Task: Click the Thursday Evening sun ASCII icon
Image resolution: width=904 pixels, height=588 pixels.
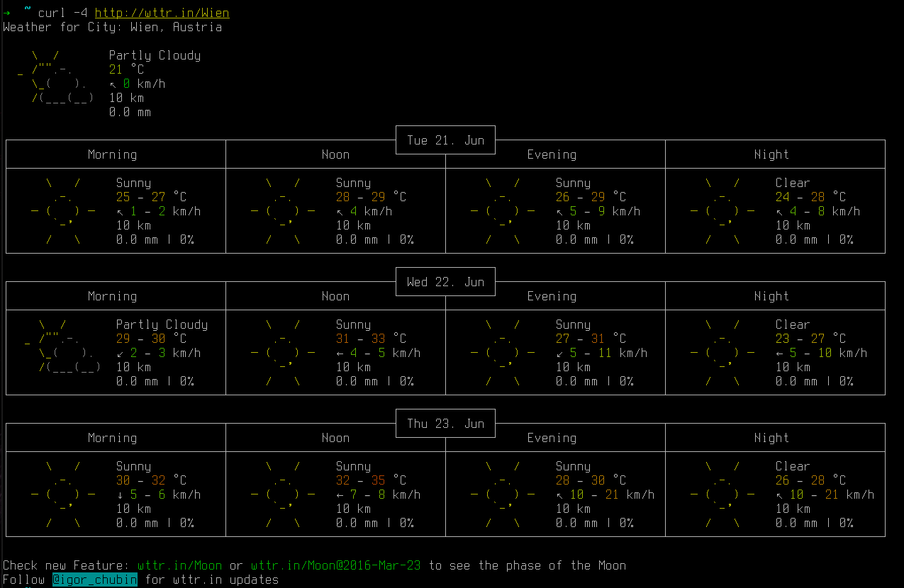Action: (503, 494)
